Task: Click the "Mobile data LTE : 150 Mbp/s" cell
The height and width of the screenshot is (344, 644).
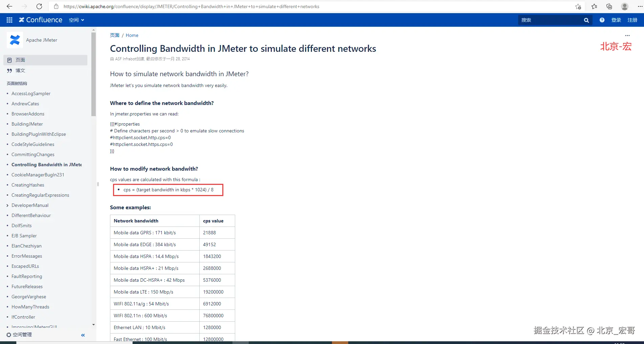Action: pyautogui.click(x=155, y=292)
